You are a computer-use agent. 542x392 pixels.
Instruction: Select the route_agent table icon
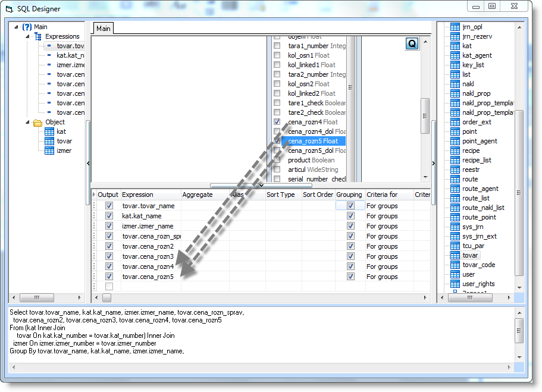455,189
